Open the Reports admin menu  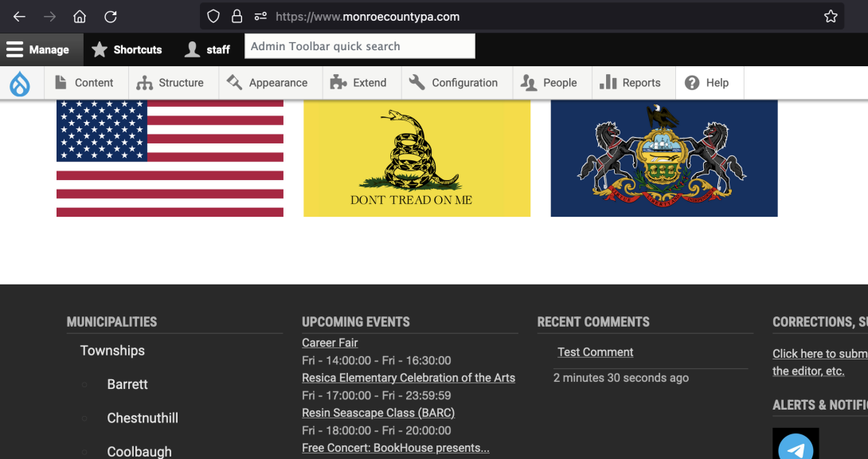pos(634,83)
